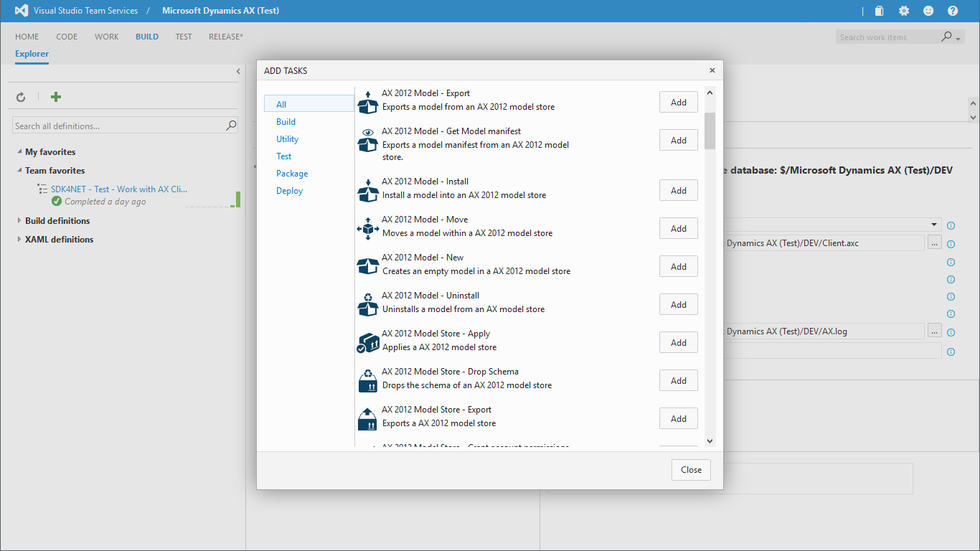This screenshot has width=980, height=551.
Task: Click the green plus new definition icon
Action: coord(56,97)
